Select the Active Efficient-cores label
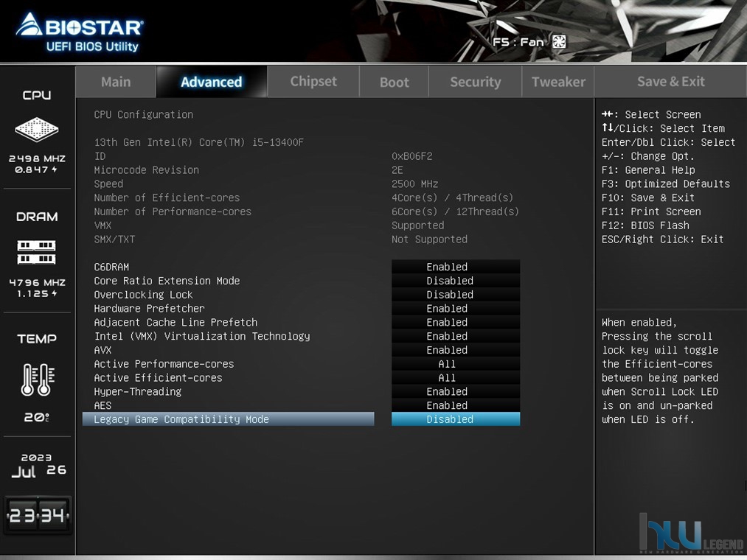The width and height of the screenshot is (747, 560). click(x=158, y=377)
